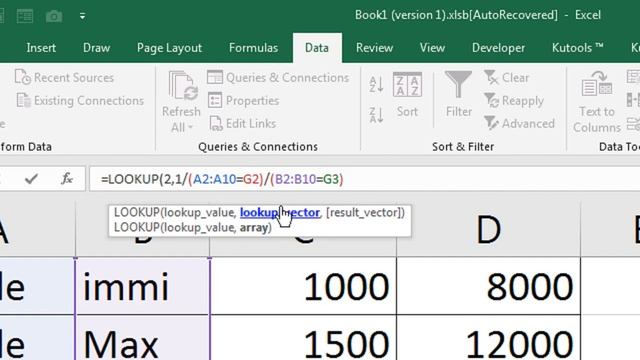Click Text to Columns icon
Viewport: 640px width, 360px height.
(597, 83)
